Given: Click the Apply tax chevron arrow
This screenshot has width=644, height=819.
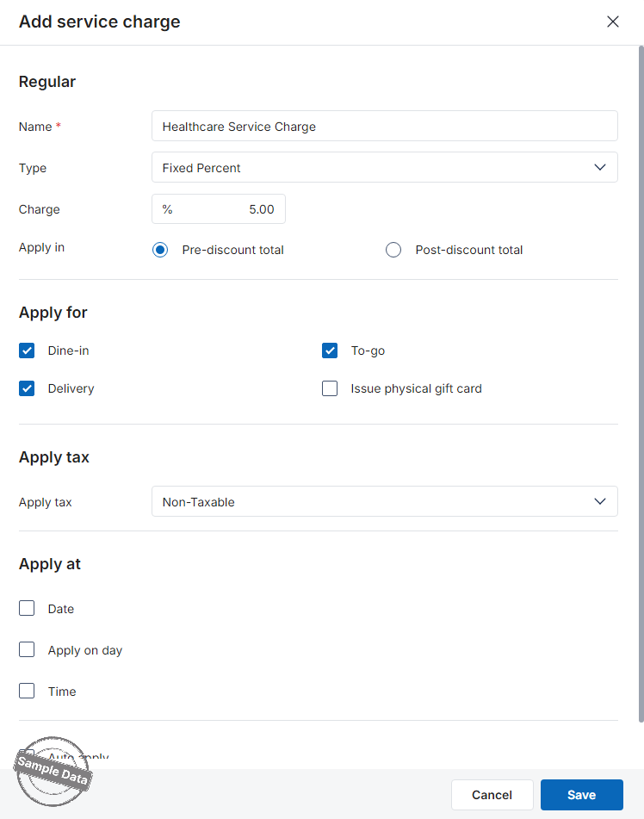Looking at the screenshot, I should click(600, 502).
